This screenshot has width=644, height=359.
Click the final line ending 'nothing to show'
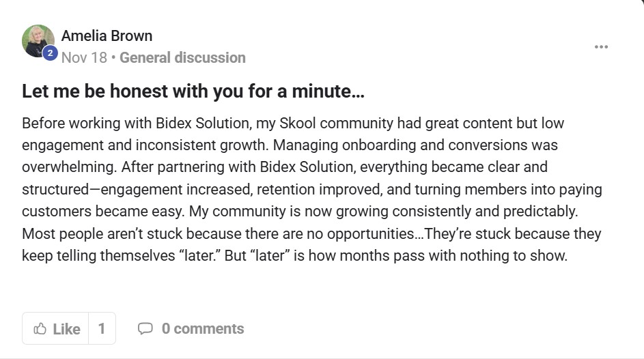pos(294,256)
